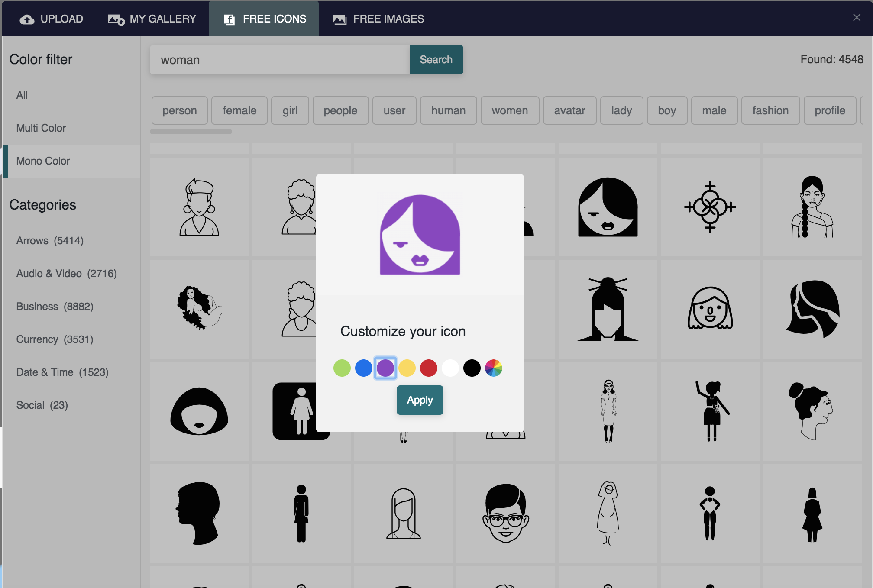Select the face with glasses icon
Viewport: 873px width, 588px height.
(506, 514)
